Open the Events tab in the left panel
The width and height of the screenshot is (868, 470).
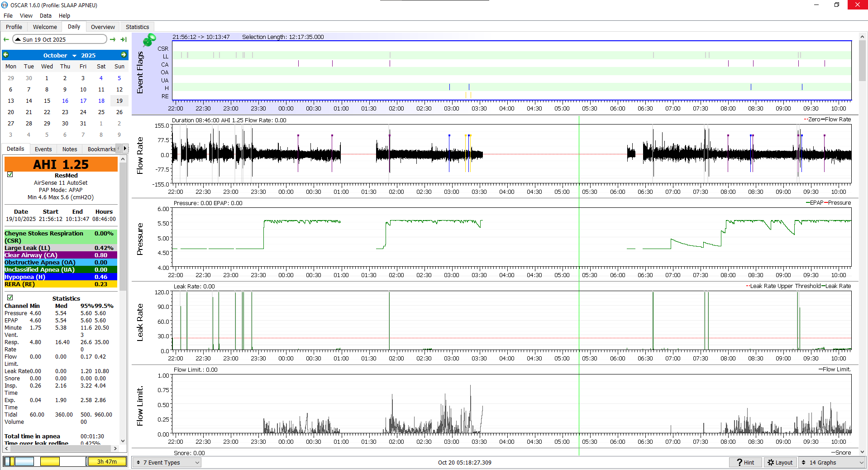43,149
